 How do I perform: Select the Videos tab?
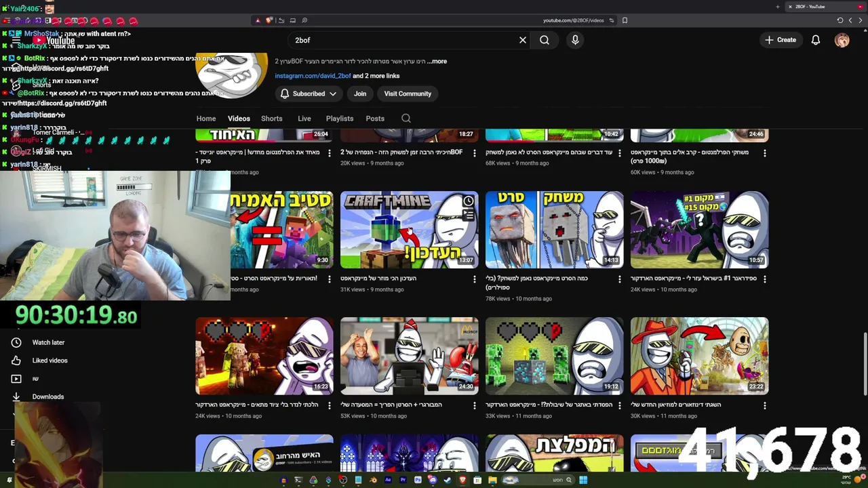[239, 119]
